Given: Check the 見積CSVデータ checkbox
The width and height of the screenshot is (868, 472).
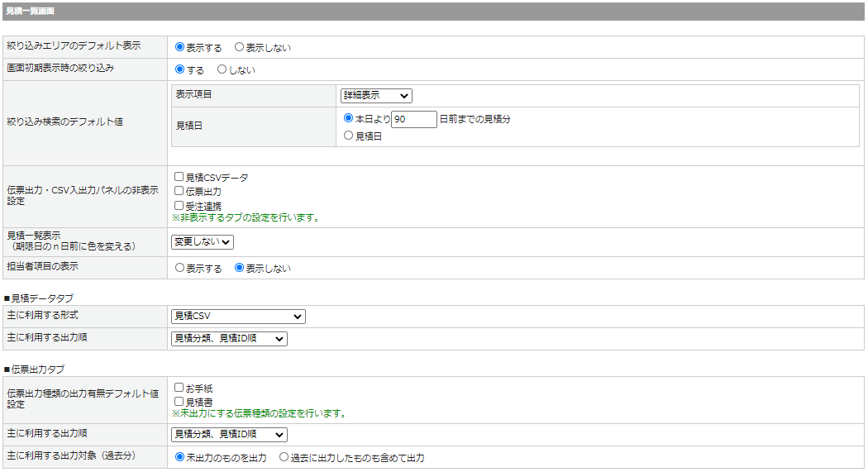Looking at the screenshot, I should (x=179, y=177).
